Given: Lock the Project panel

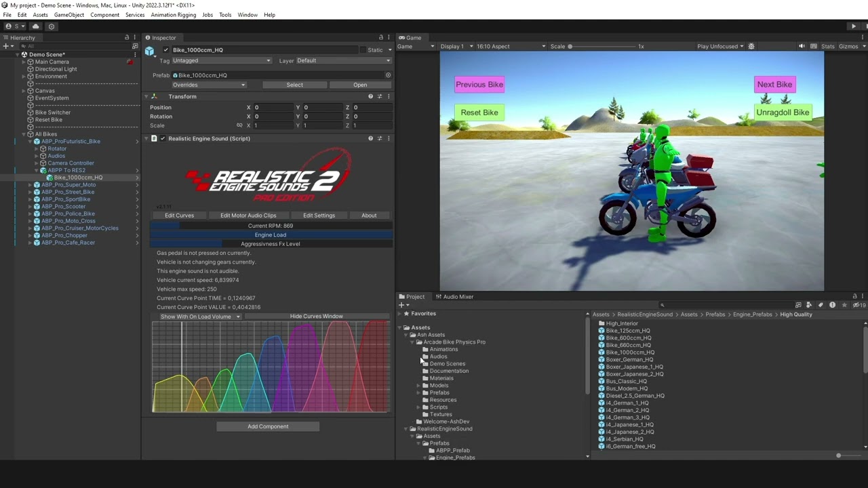Looking at the screenshot, I should click(x=854, y=296).
